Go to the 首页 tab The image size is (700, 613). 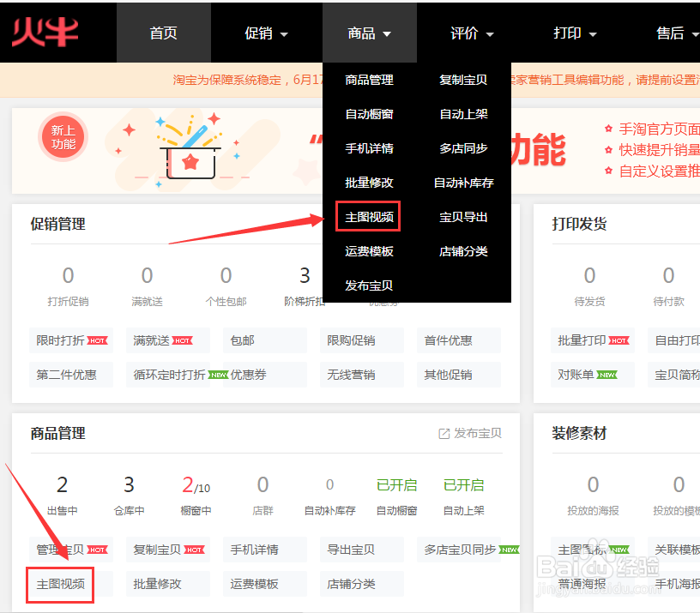point(163,33)
